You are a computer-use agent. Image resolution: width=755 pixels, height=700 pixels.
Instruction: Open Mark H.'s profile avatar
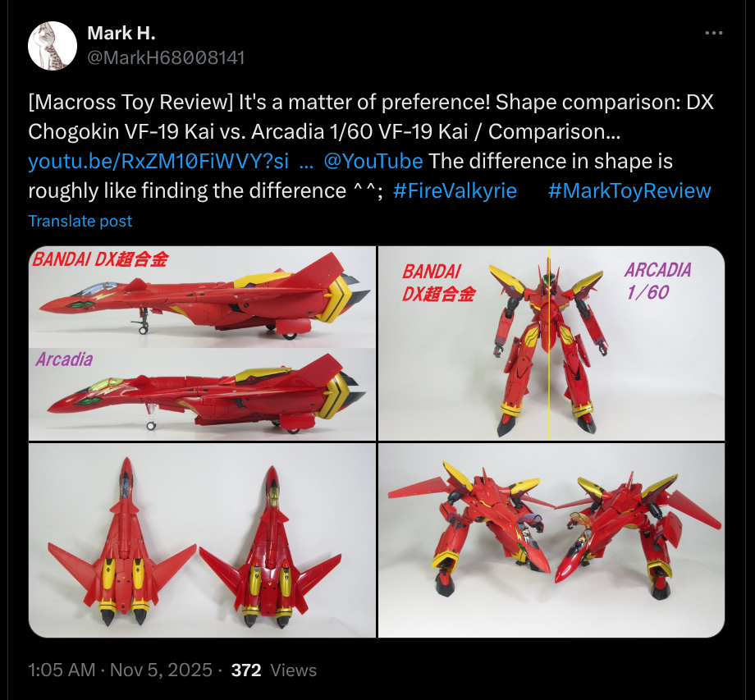[x=53, y=46]
